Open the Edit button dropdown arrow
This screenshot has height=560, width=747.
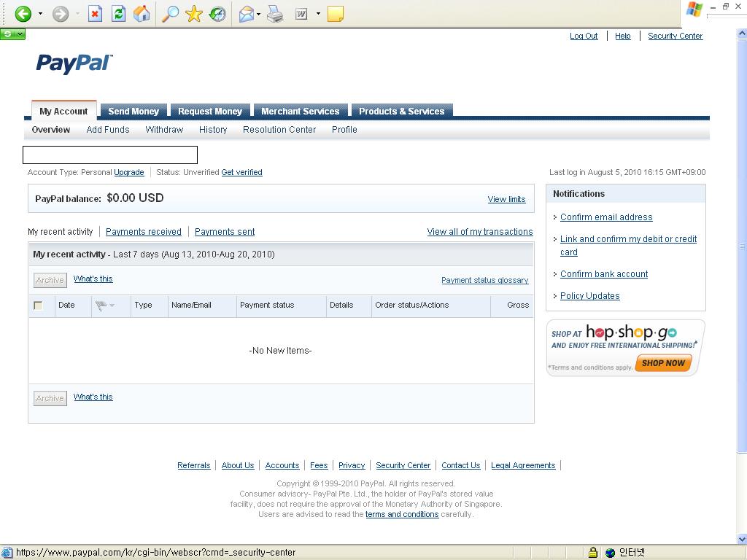click(x=318, y=14)
